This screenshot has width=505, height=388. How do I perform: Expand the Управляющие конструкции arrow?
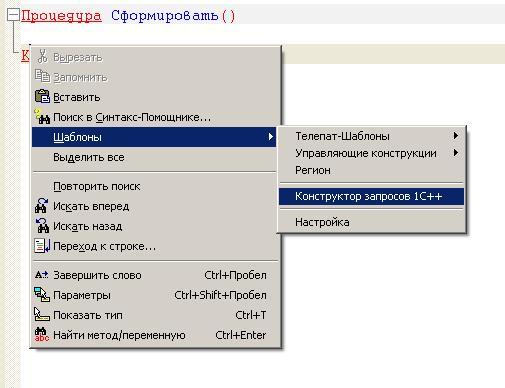click(x=456, y=153)
